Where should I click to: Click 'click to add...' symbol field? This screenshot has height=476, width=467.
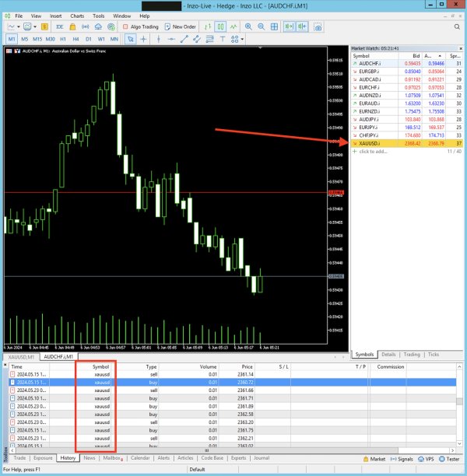373,151
